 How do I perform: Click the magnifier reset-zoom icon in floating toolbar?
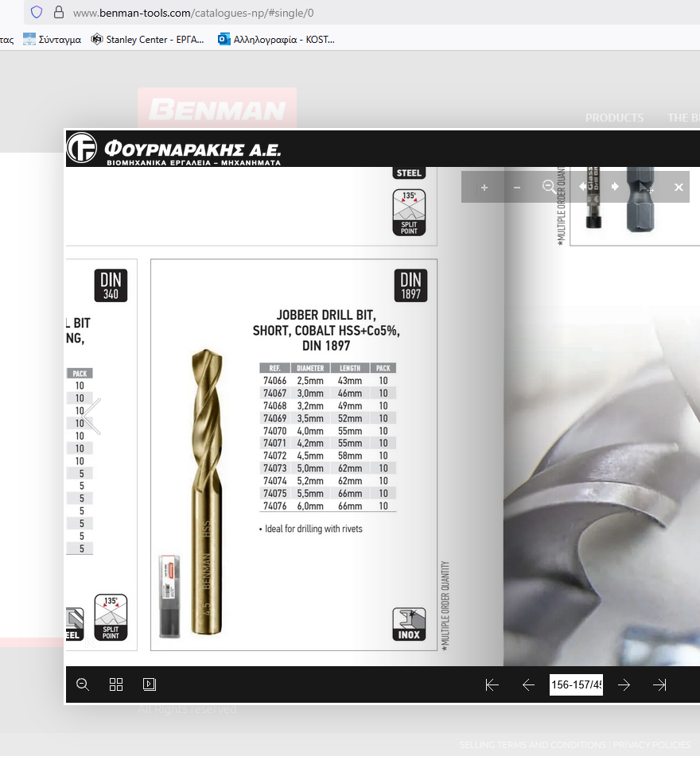pos(549,187)
